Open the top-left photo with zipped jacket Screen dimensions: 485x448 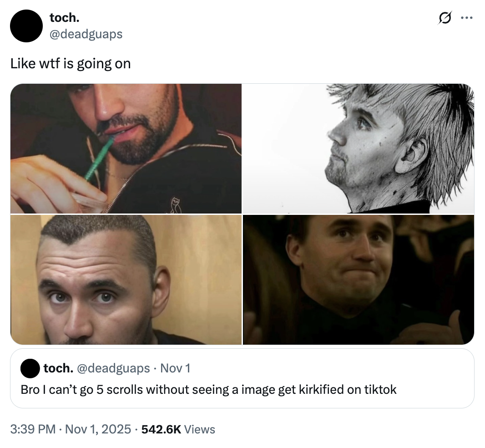coord(126,148)
